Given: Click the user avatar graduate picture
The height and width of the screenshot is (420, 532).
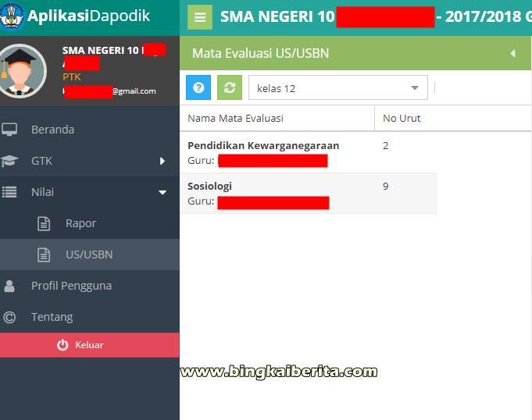Looking at the screenshot, I should point(21,71).
